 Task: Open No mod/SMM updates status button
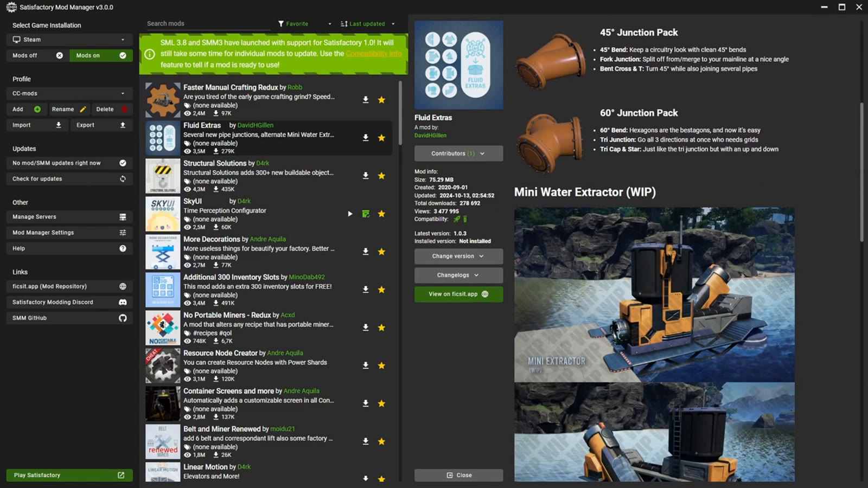click(x=69, y=163)
